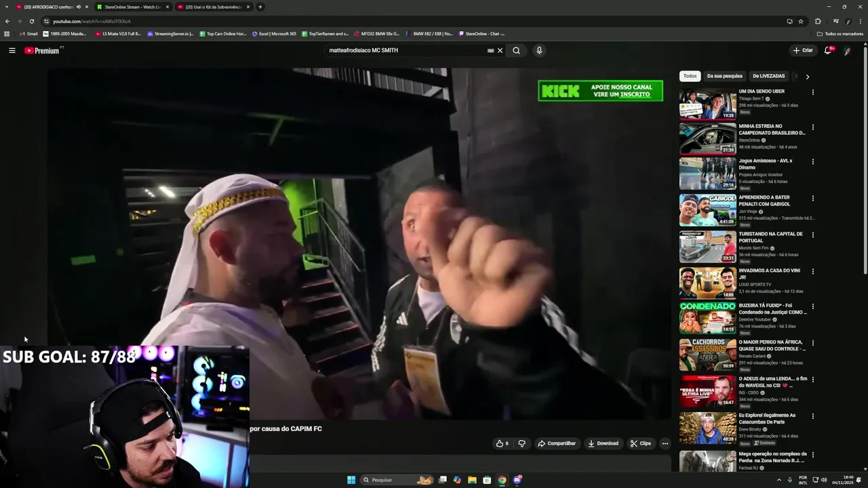The height and width of the screenshot is (488, 868).
Task: Open the Catacumbas De Paris video thumbnail
Action: pos(707,428)
